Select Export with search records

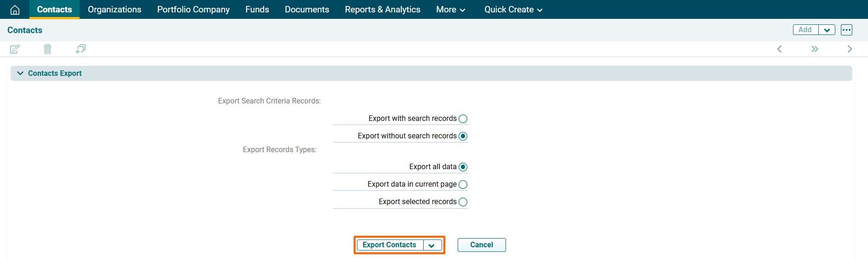coord(463,119)
